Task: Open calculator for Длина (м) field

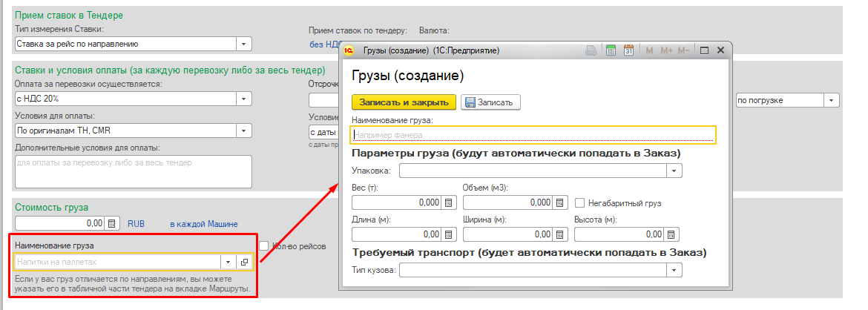Action: [x=449, y=234]
